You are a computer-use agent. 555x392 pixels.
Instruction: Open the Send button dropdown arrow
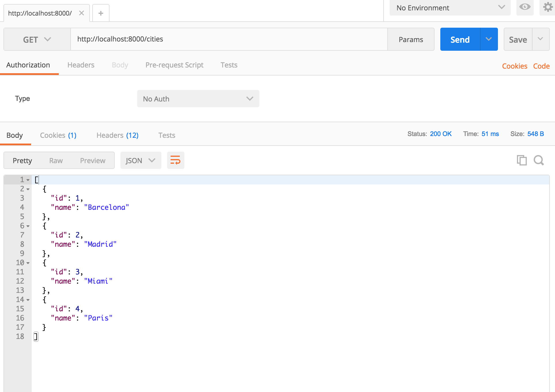click(489, 39)
